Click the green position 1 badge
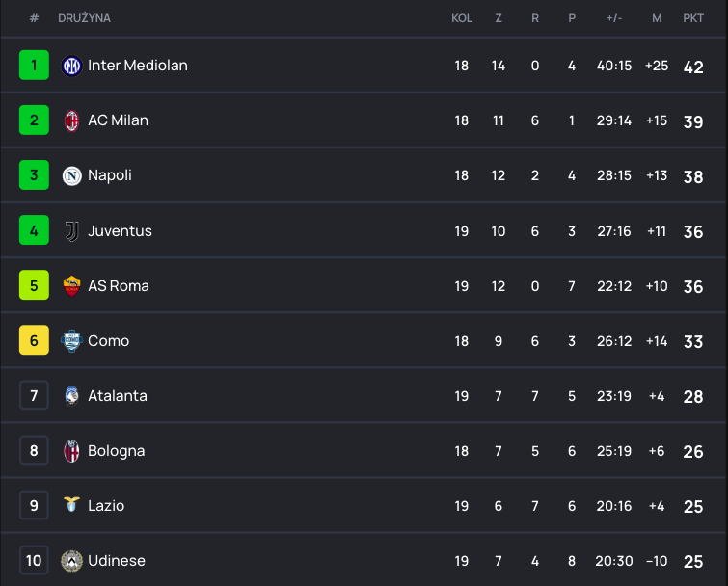728x586 pixels. click(x=34, y=66)
